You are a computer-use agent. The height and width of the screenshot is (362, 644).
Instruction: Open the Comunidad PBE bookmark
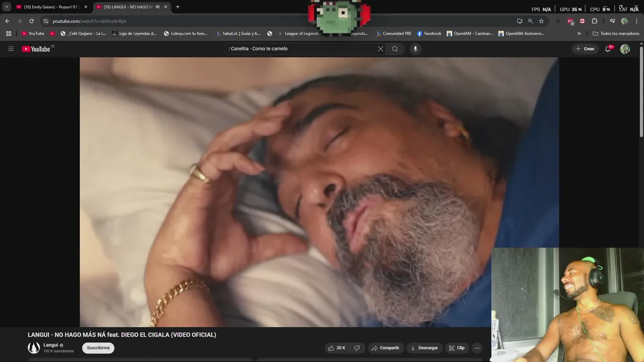[394, 34]
